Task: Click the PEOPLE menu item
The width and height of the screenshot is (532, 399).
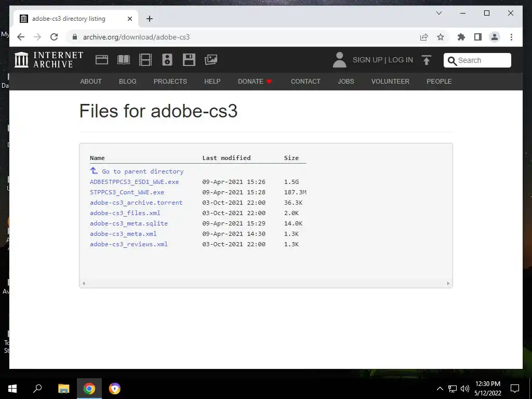Action: 439,82
